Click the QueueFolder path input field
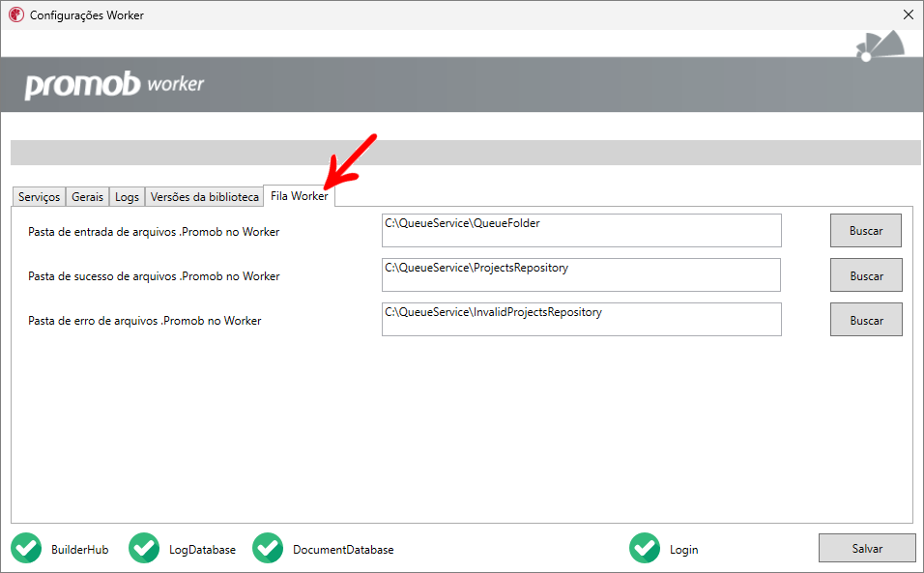The height and width of the screenshot is (573, 924). [x=582, y=231]
